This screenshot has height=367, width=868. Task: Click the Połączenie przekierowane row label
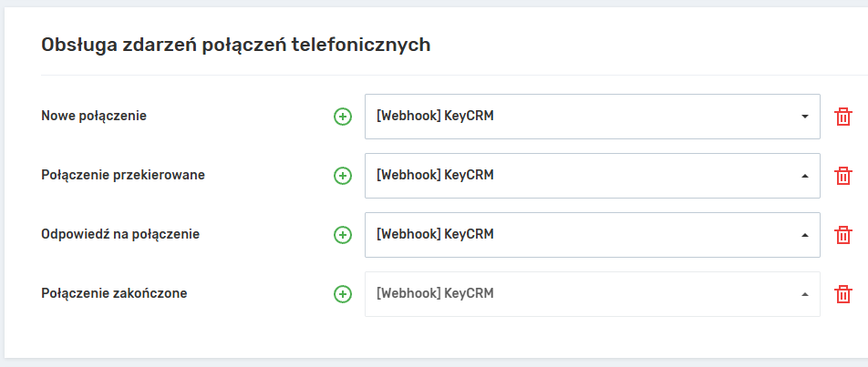[123, 176]
